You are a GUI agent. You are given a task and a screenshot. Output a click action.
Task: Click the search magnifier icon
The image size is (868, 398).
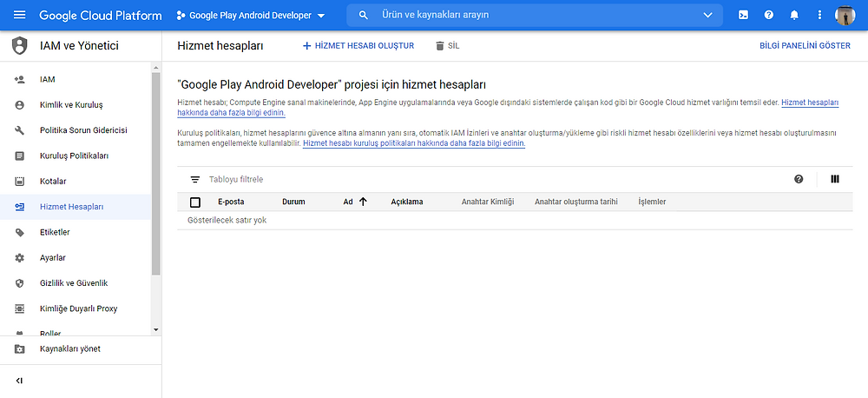coord(364,16)
